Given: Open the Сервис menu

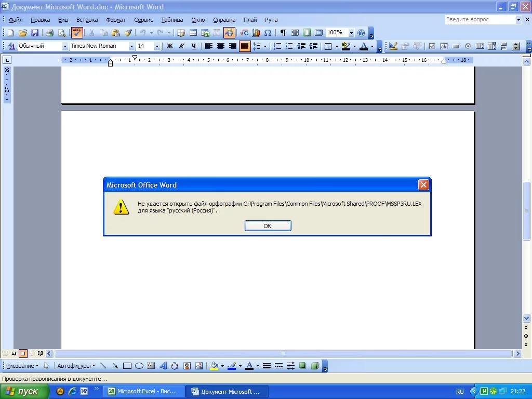Looking at the screenshot, I should [x=143, y=20].
